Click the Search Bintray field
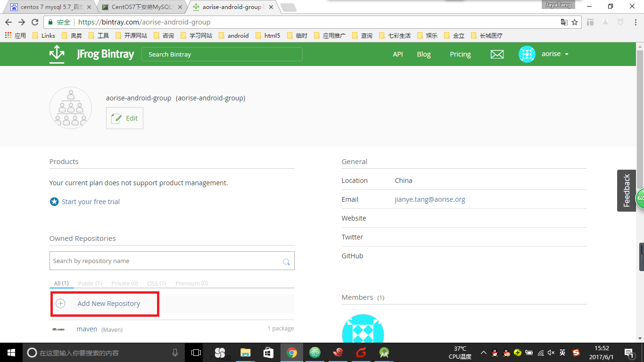 point(222,54)
